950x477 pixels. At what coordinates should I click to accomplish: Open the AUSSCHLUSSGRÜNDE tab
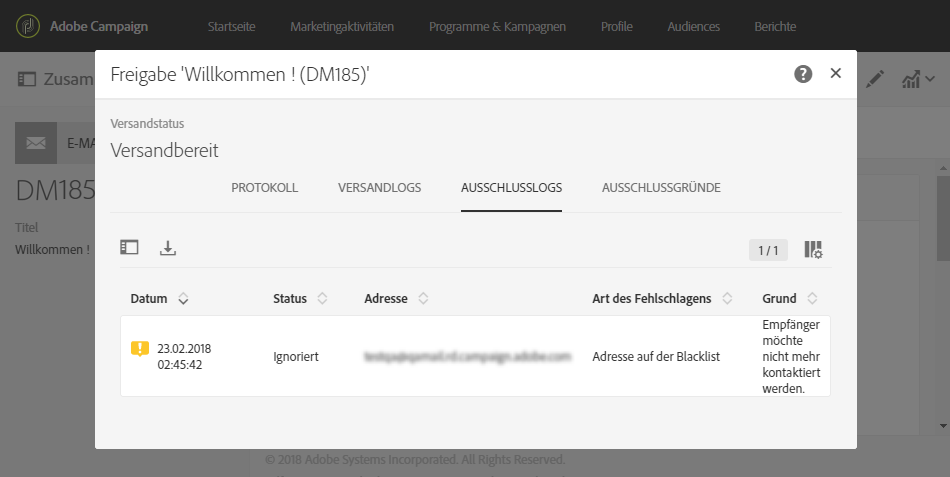point(661,188)
